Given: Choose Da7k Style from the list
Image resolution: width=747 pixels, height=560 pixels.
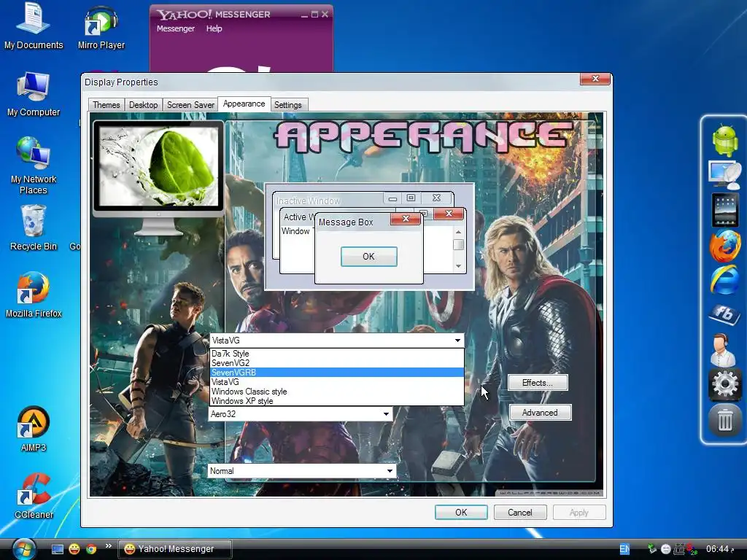Looking at the screenshot, I should click(337, 354).
